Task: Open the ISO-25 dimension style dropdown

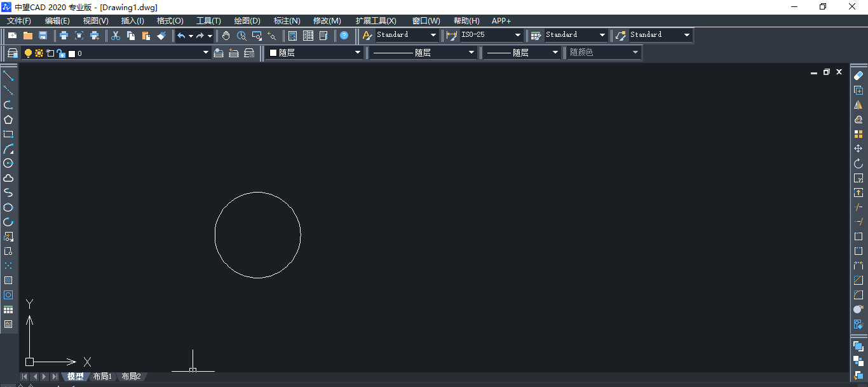Action: pyautogui.click(x=518, y=36)
